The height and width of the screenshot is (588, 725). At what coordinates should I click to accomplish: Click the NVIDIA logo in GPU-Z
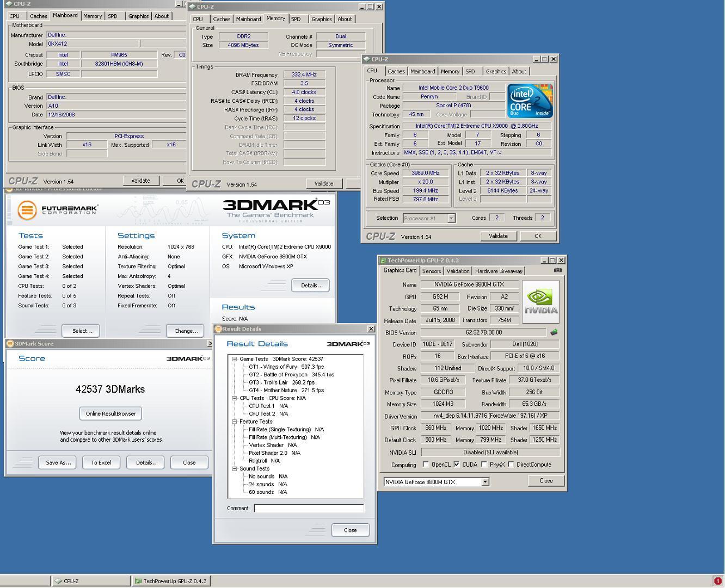coord(540,302)
